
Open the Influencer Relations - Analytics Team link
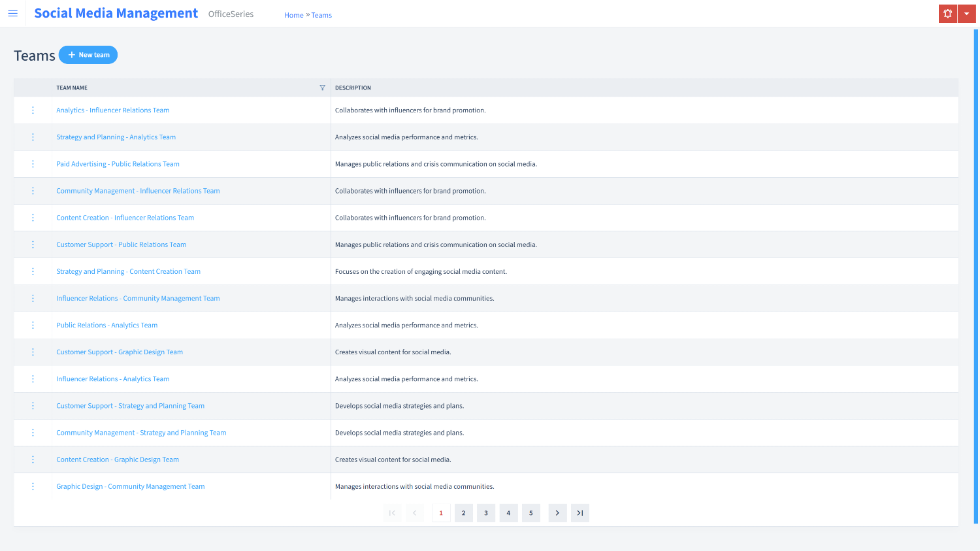click(x=112, y=378)
